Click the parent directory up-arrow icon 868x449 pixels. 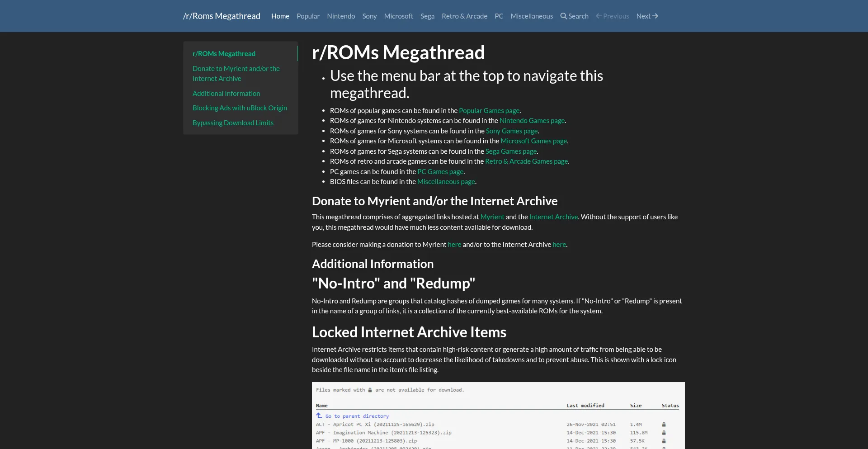pos(319,416)
